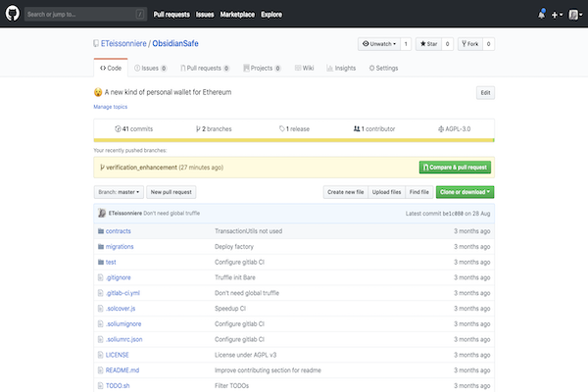Screen dimensions: 588x392
Task: Switch to the repository Issues tab
Action: coord(150,68)
